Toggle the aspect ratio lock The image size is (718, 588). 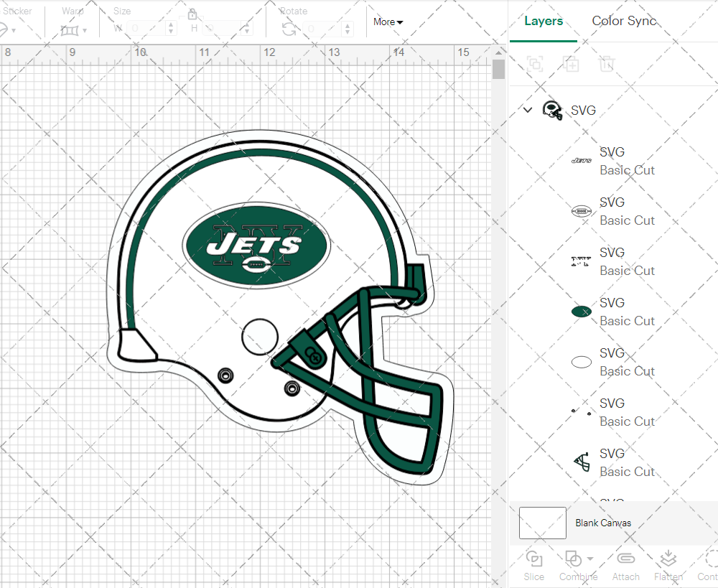point(192,14)
